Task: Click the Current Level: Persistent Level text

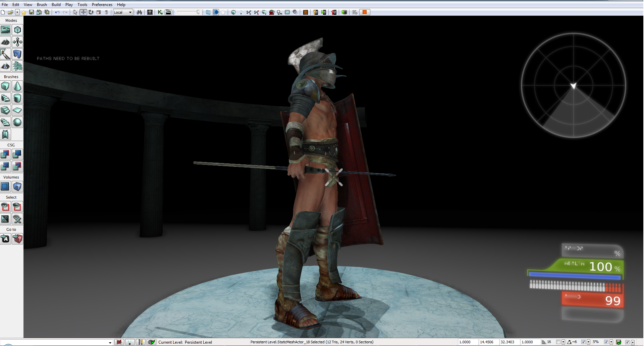Action: (185, 342)
